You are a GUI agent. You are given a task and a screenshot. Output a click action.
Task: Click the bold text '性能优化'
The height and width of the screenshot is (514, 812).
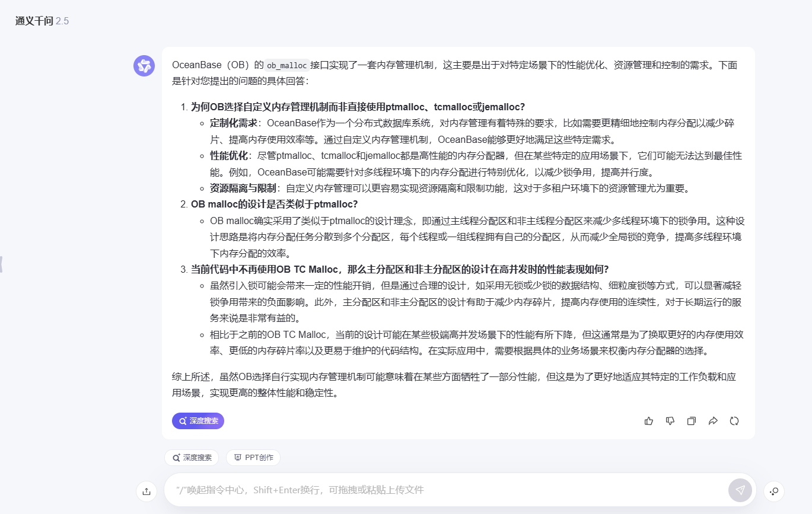pyautogui.click(x=229, y=156)
